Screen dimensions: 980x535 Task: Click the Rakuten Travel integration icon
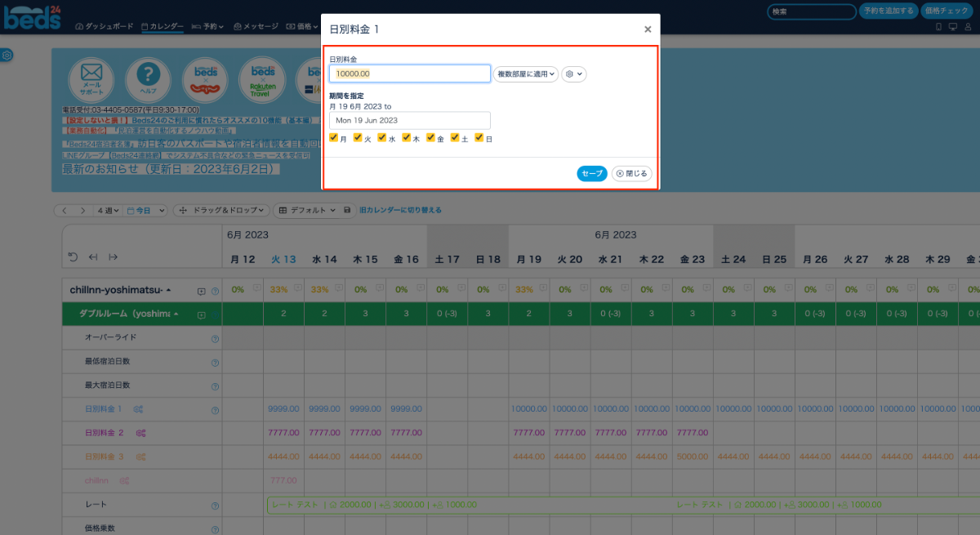pyautogui.click(x=261, y=78)
